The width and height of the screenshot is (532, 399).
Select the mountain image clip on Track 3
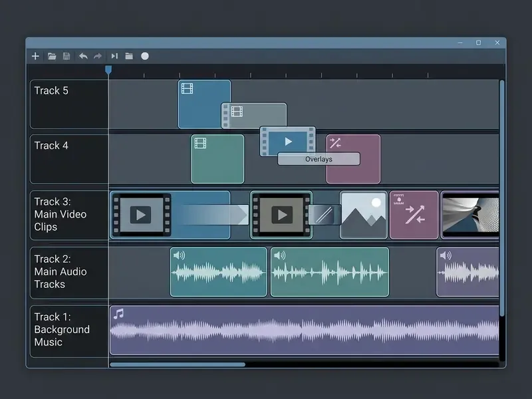tap(363, 215)
